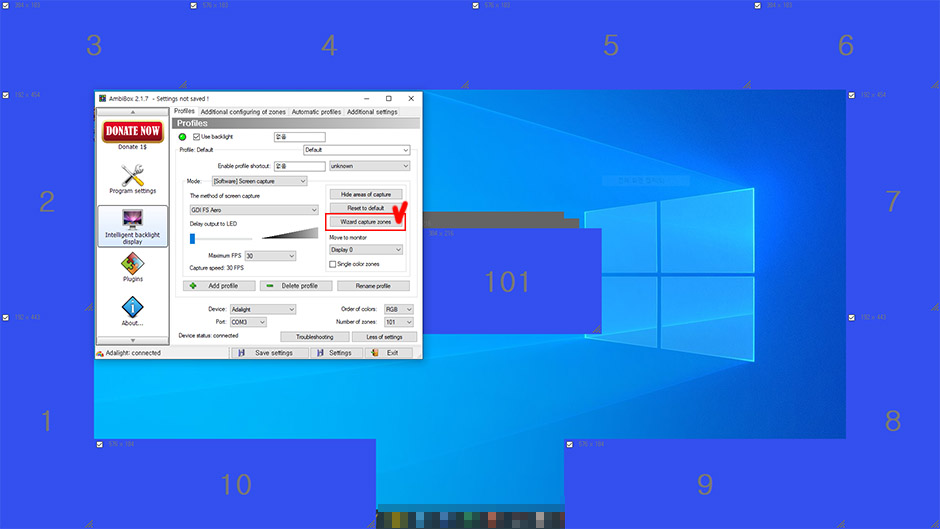Click the Delay output to LED slider handle

point(192,239)
